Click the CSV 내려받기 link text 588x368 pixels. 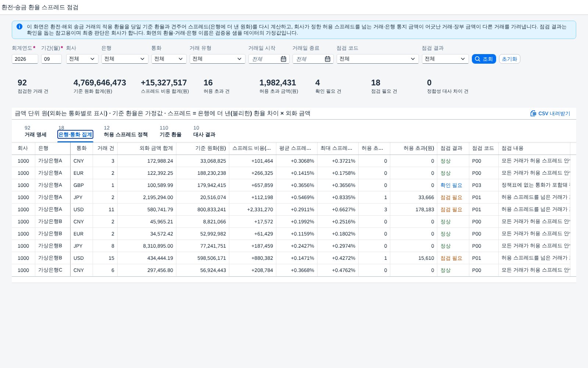[x=554, y=113]
